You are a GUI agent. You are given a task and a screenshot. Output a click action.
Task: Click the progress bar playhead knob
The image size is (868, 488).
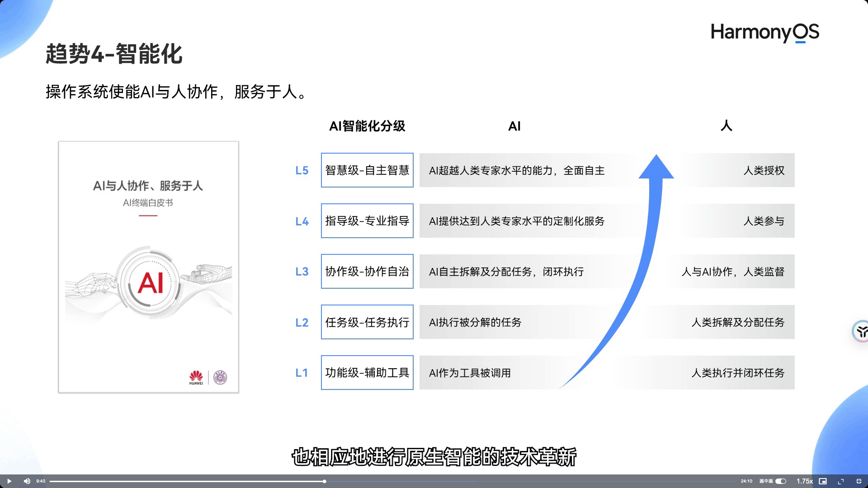click(x=325, y=481)
